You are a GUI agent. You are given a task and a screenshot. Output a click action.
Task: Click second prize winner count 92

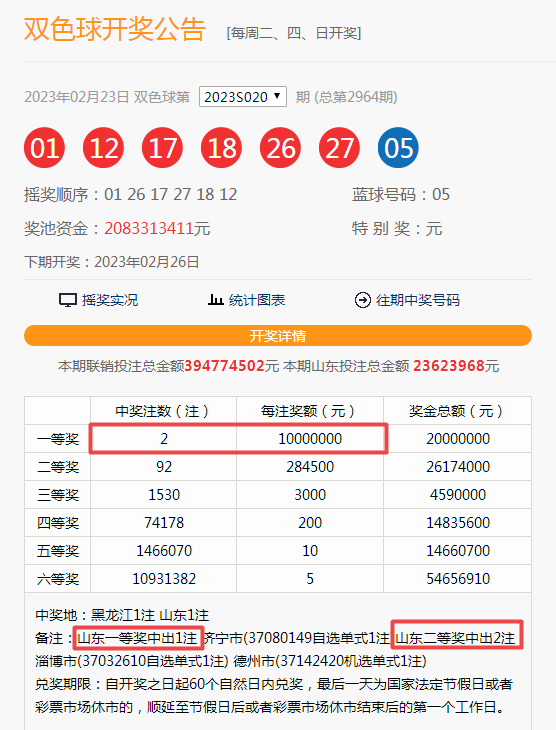click(x=164, y=466)
